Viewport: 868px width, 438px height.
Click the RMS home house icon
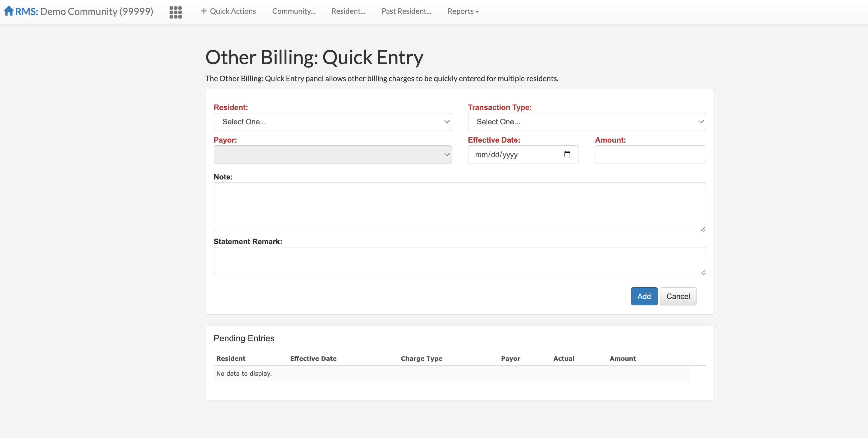(8, 11)
